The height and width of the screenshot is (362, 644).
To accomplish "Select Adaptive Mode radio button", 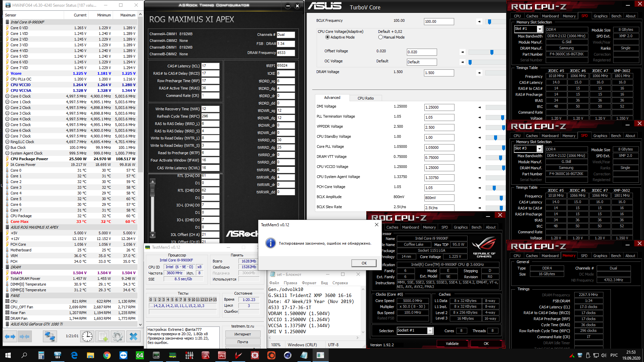I will coord(327,37).
